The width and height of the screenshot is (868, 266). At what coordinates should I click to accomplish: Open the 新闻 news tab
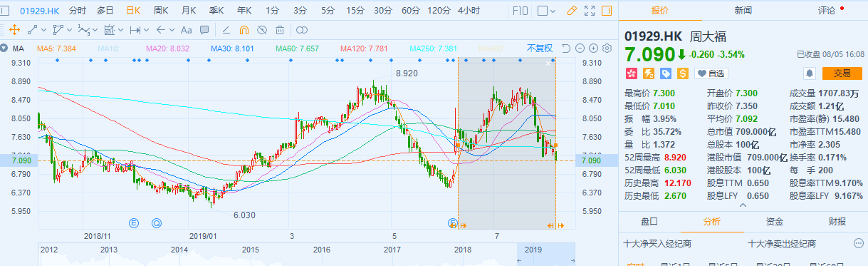click(743, 11)
